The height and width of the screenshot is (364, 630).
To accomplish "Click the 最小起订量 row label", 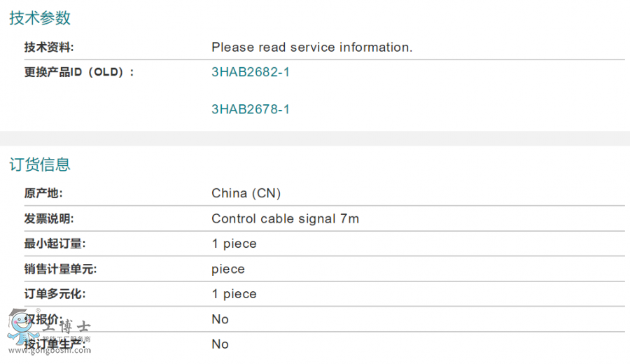I will click(x=55, y=244).
